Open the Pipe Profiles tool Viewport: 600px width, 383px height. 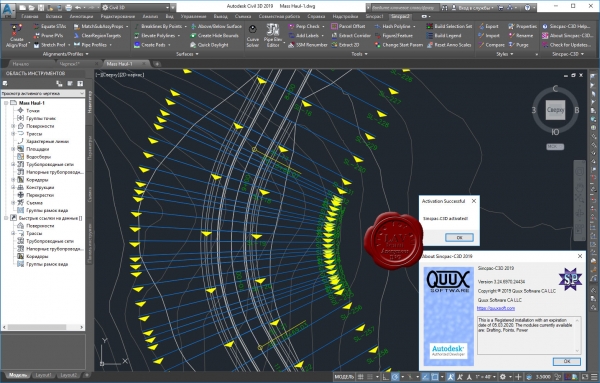pos(92,45)
